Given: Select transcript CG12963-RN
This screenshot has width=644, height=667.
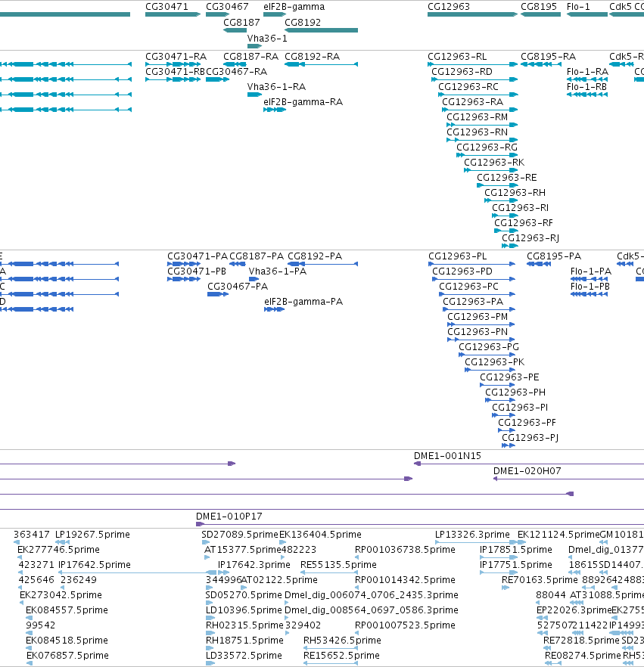Looking at the screenshot, I should [478, 132].
